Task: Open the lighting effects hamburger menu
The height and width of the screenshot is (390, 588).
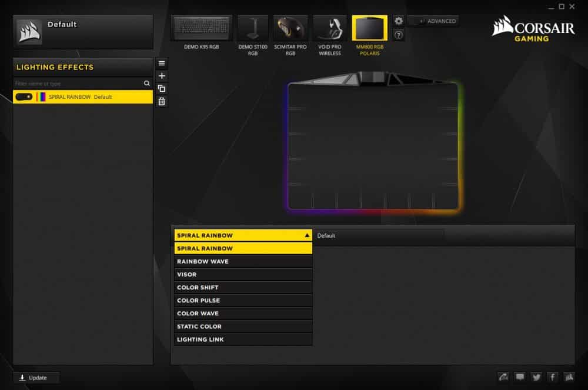Action: [162, 64]
